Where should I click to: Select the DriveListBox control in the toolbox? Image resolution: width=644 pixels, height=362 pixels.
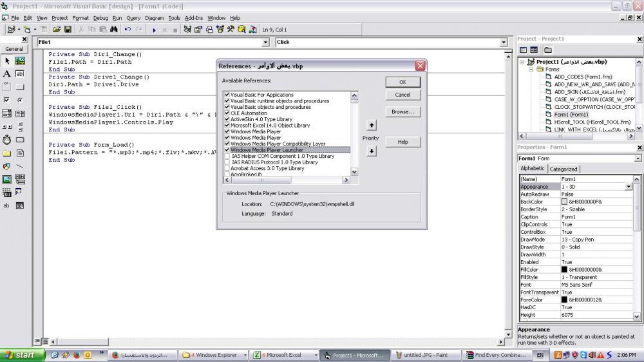[x=20, y=140]
